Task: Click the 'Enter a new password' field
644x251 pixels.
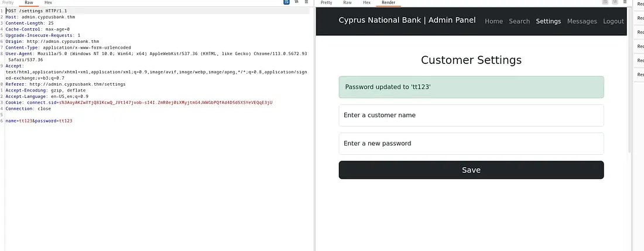Action: coord(471,144)
